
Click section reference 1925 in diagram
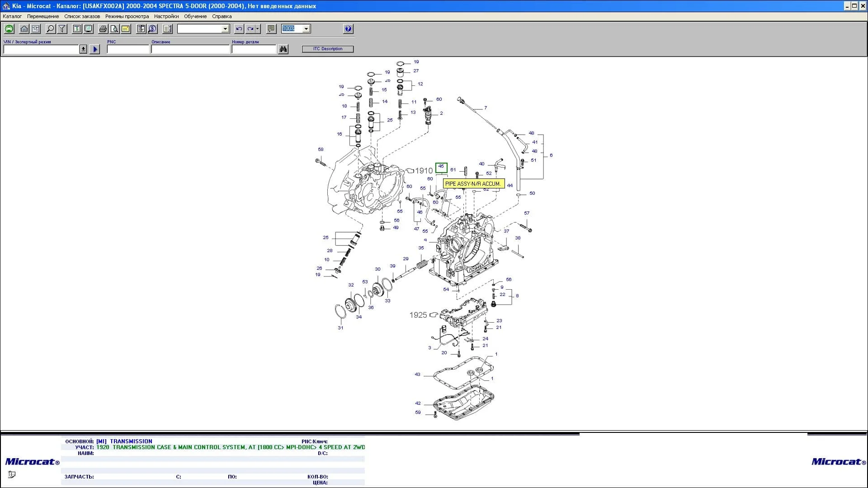click(x=418, y=315)
